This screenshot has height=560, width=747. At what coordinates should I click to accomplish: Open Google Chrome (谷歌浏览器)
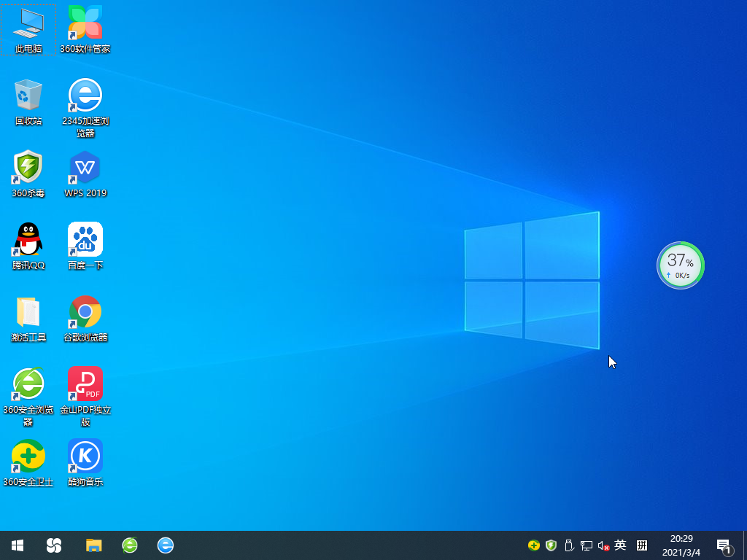[85, 312]
